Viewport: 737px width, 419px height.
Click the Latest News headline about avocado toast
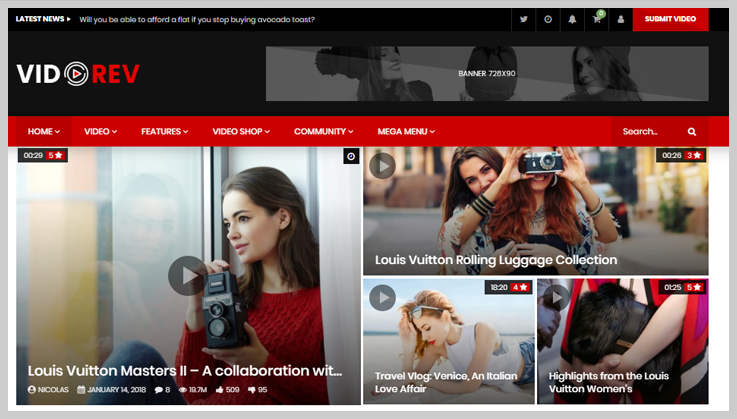(197, 20)
